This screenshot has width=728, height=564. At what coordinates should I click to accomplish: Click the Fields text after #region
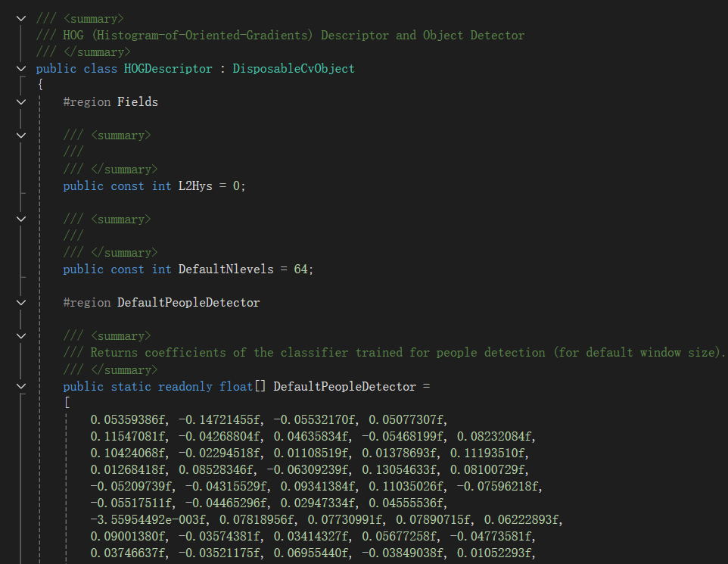pyautogui.click(x=138, y=102)
